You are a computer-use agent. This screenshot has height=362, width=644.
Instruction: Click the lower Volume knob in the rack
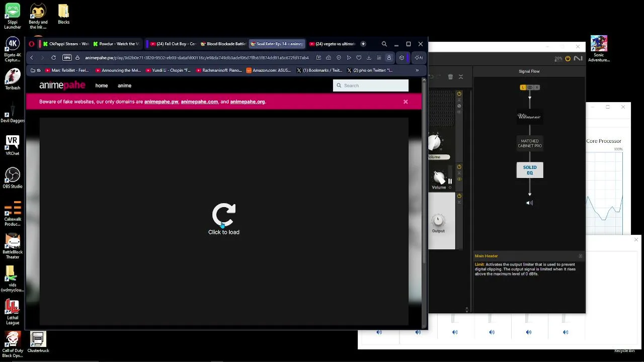(x=439, y=177)
